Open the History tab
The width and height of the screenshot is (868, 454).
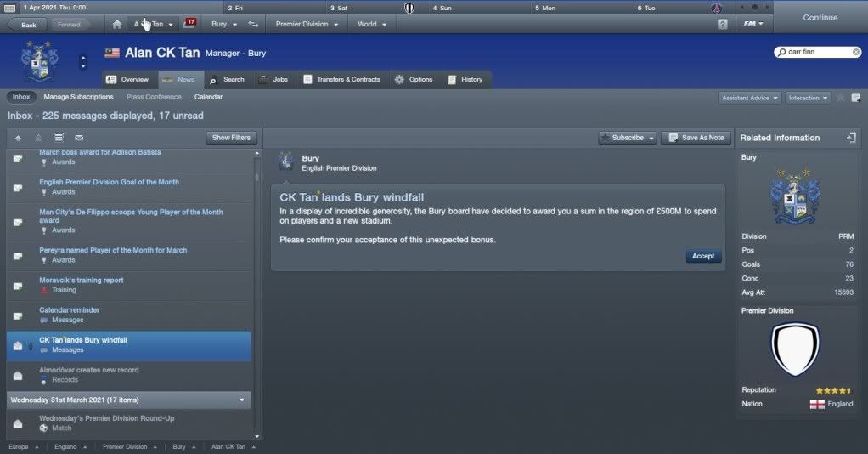pos(465,80)
